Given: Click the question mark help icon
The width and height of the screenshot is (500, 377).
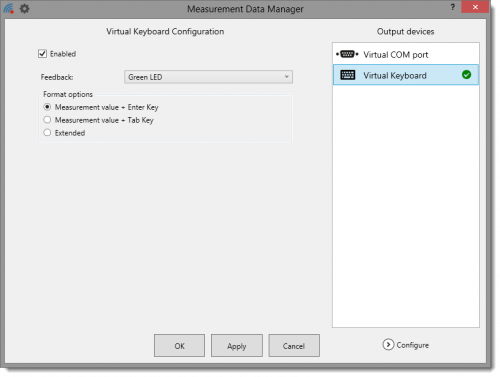Looking at the screenshot, I should pyautogui.click(x=452, y=7).
